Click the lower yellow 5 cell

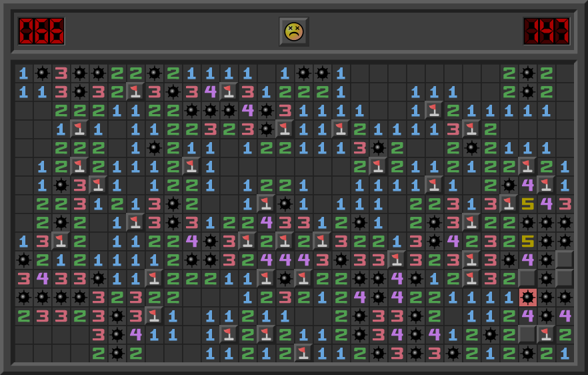[x=528, y=241]
